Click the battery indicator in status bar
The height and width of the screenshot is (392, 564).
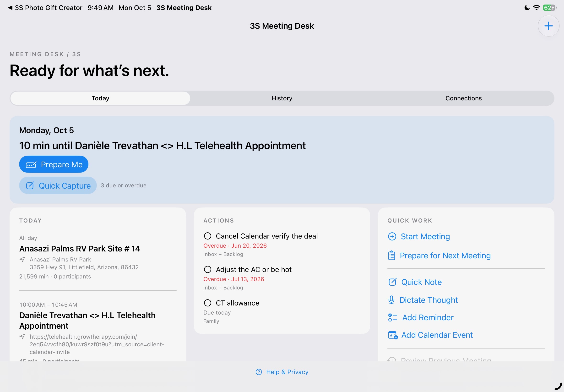coord(549,8)
